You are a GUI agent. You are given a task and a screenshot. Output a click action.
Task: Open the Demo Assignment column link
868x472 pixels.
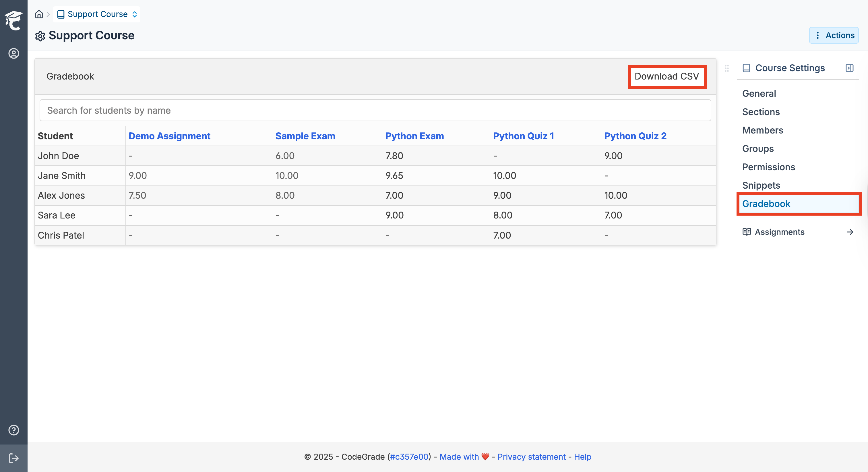pyautogui.click(x=169, y=136)
